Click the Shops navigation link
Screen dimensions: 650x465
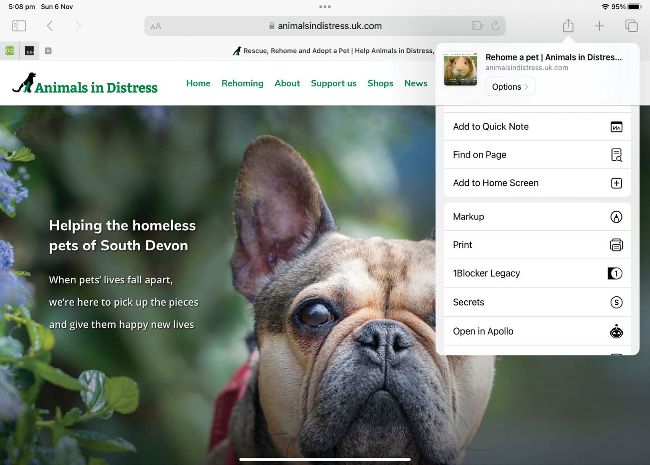coord(380,83)
